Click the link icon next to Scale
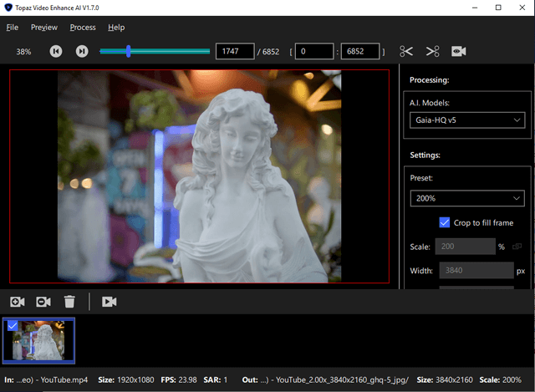 (x=516, y=247)
